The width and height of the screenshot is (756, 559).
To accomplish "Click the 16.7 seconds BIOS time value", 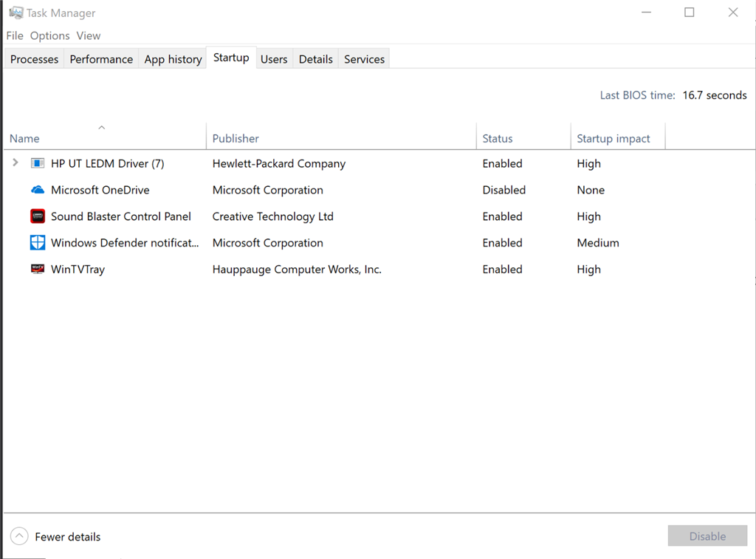I will (715, 95).
